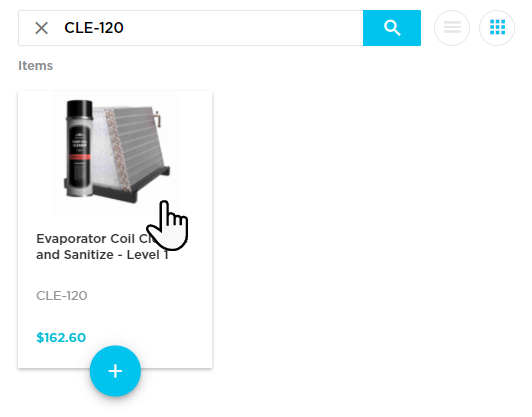Switch to grid view layout

pos(497,28)
